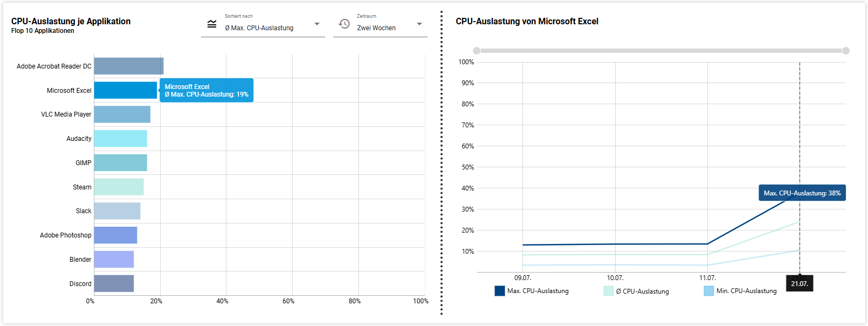
Task: Click the GIMP bar
Action: pyautogui.click(x=121, y=162)
